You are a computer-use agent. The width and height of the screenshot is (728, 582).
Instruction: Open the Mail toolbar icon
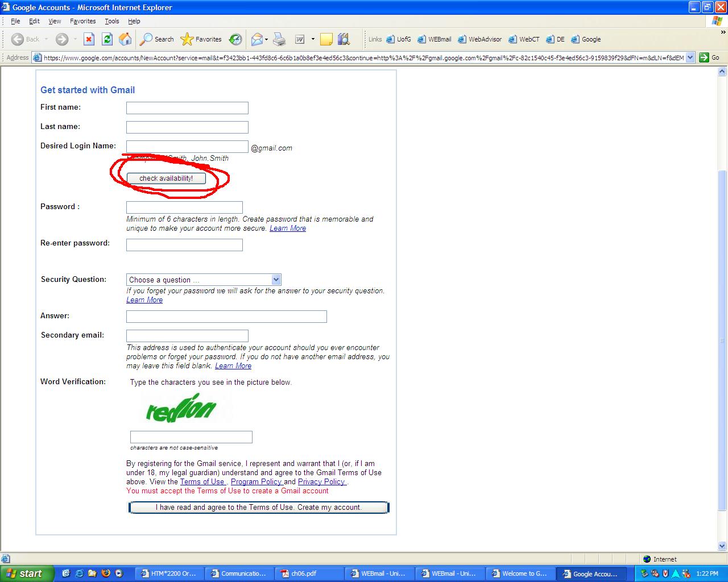point(257,39)
